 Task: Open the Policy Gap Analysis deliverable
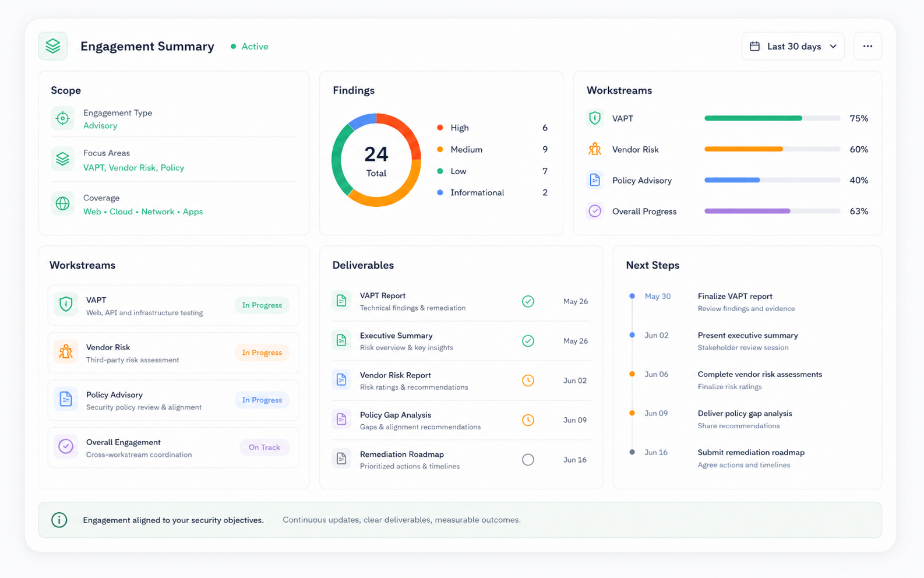point(461,420)
